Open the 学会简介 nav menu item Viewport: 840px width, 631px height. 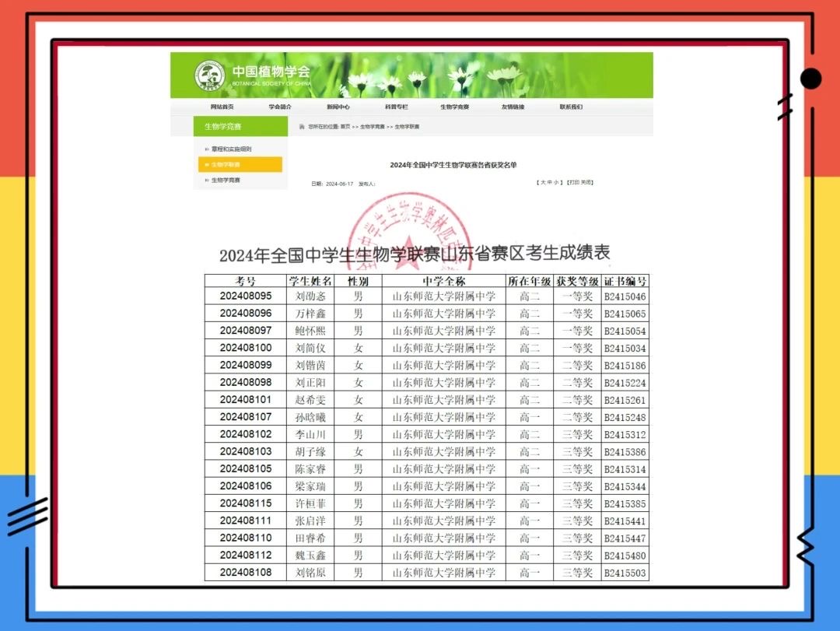coord(280,107)
